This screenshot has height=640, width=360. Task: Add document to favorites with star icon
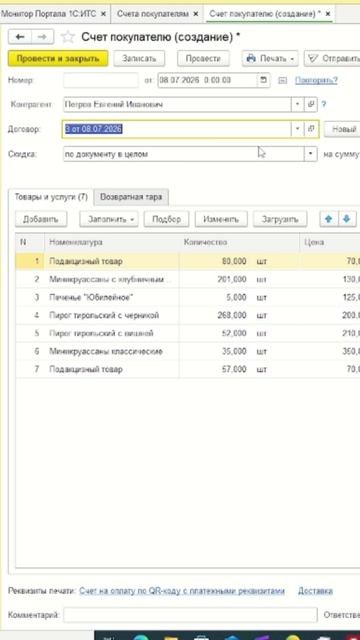(68, 37)
